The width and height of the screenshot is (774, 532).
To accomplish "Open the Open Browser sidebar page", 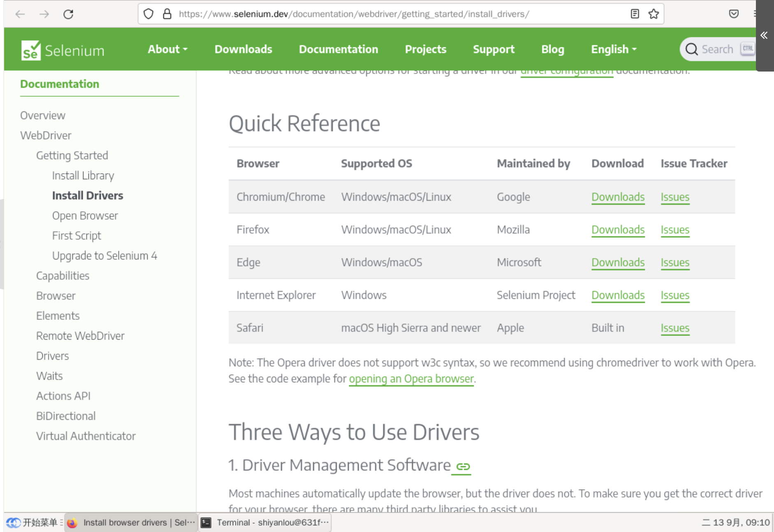I will click(85, 216).
